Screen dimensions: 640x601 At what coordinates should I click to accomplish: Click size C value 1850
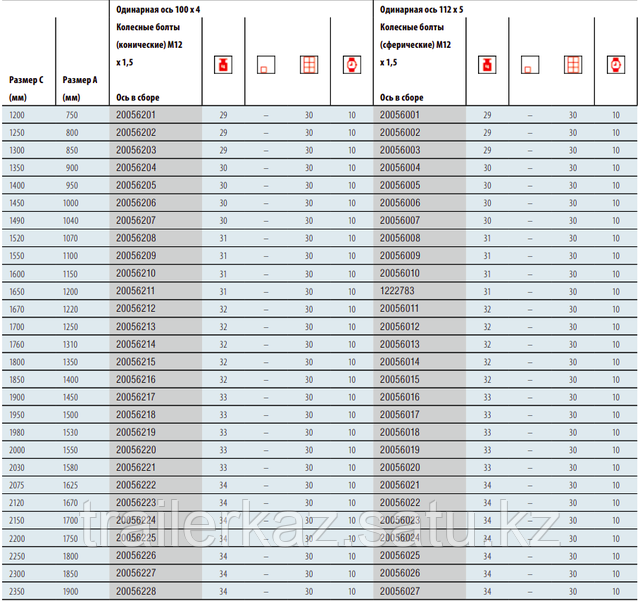[17, 380]
